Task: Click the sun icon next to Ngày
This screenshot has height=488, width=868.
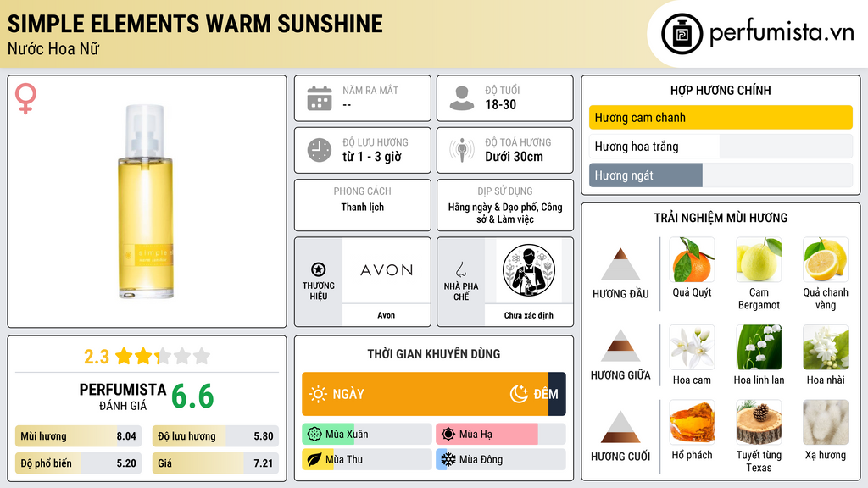Action: click(318, 394)
